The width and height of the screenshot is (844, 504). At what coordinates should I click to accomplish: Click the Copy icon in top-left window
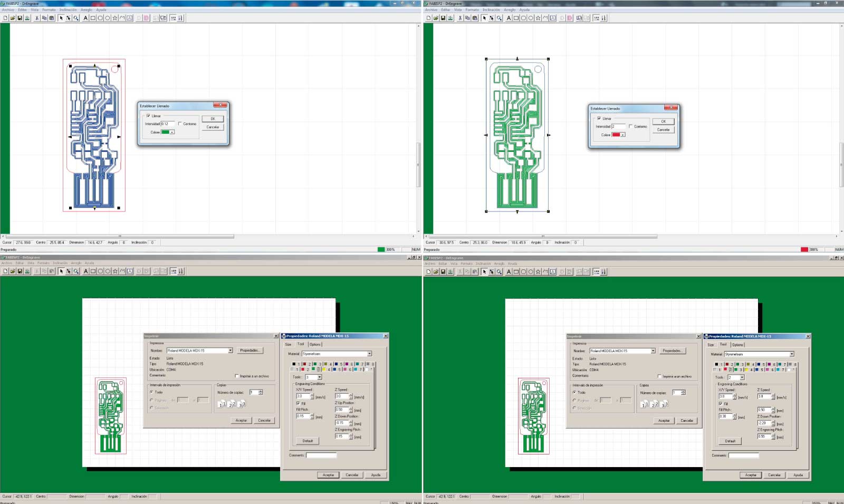[44, 18]
